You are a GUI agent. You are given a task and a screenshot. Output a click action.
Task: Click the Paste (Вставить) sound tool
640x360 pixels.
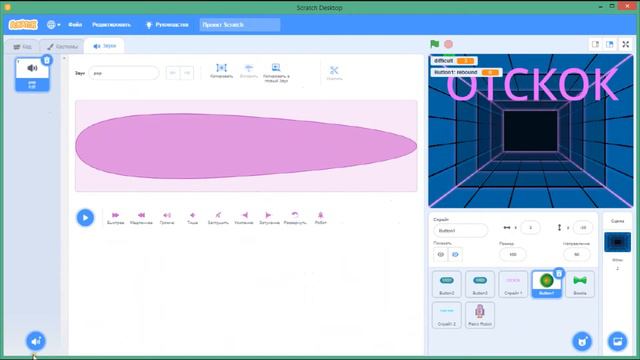coord(249,71)
